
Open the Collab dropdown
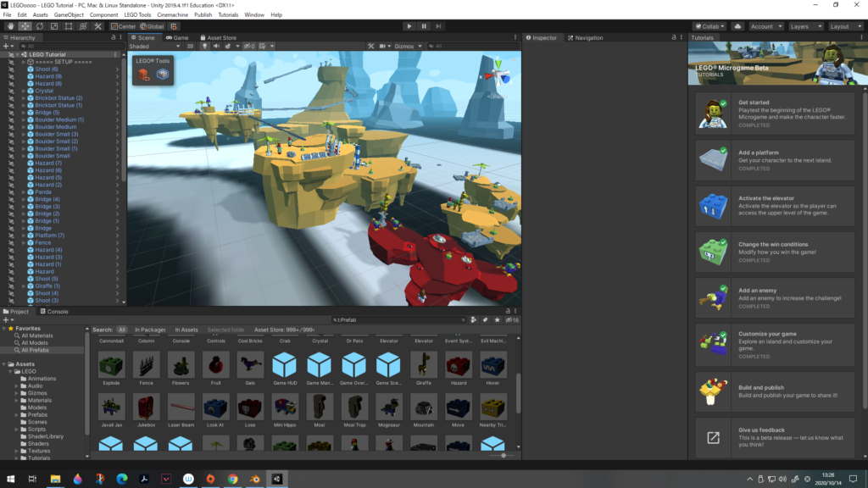(x=709, y=26)
